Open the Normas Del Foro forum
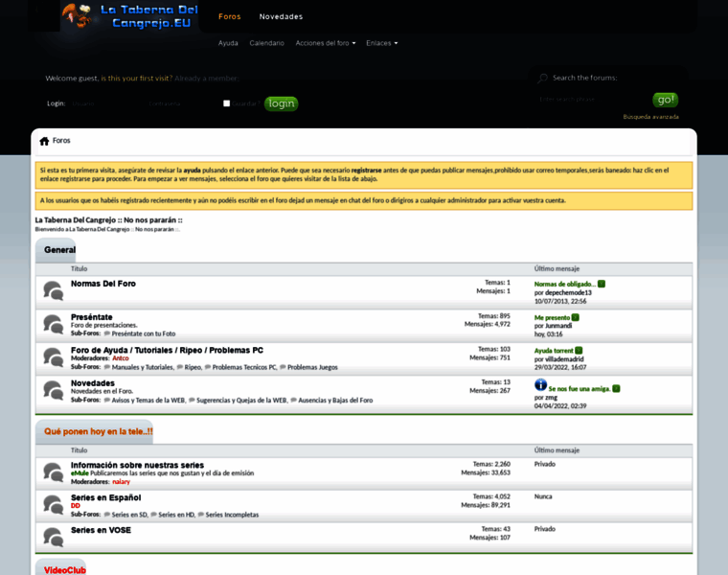 click(103, 284)
